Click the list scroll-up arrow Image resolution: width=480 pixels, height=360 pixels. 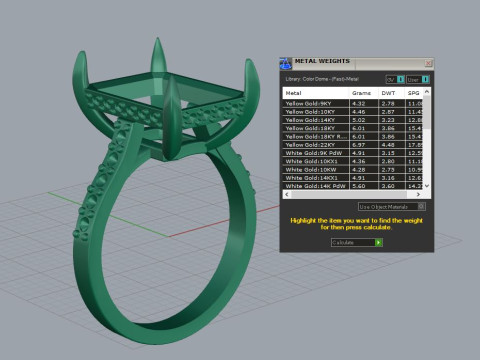tap(427, 92)
